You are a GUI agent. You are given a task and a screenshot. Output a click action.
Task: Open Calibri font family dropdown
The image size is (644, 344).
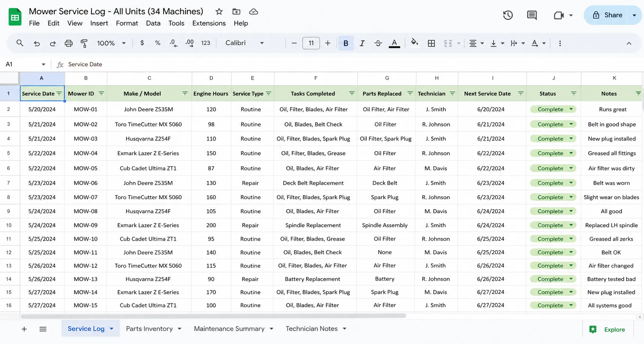point(245,43)
